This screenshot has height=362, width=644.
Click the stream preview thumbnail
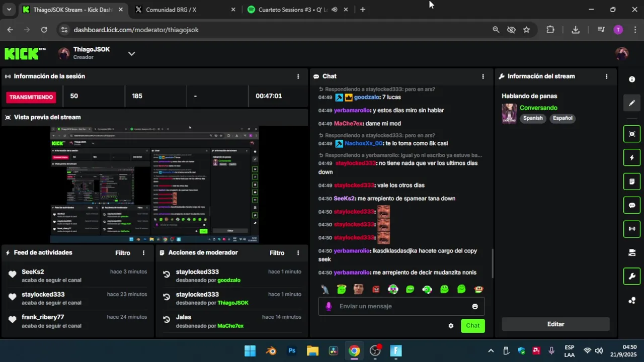[154, 184]
